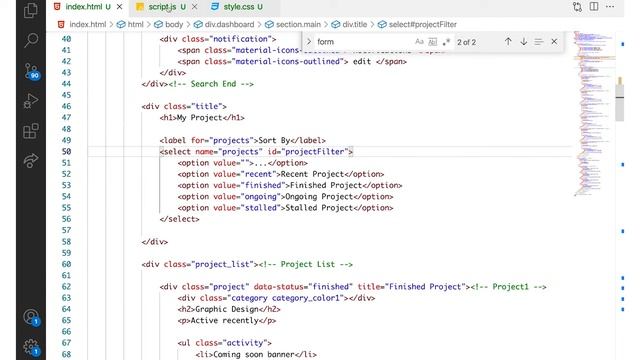Screen dimensions: 640x360
Task: Click the 'activity' class value on line 67
Action: pos(245,343)
